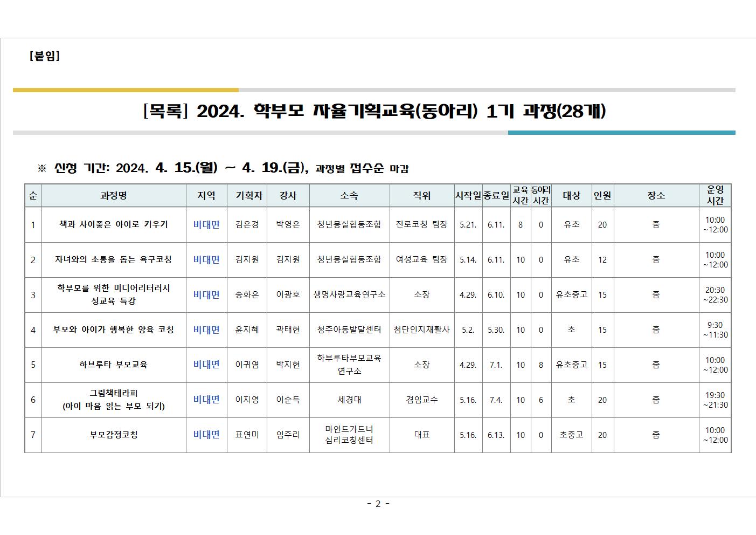The width and height of the screenshot is (756, 535).
Task: Click end date '6.10.'
Action: 496,295
